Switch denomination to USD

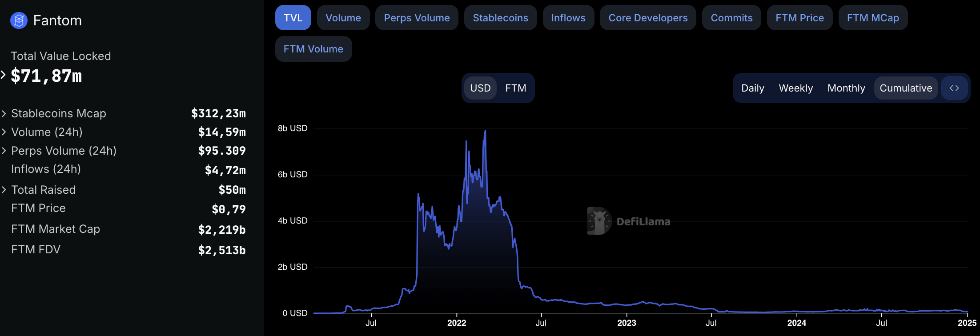(x=480, y=88)
